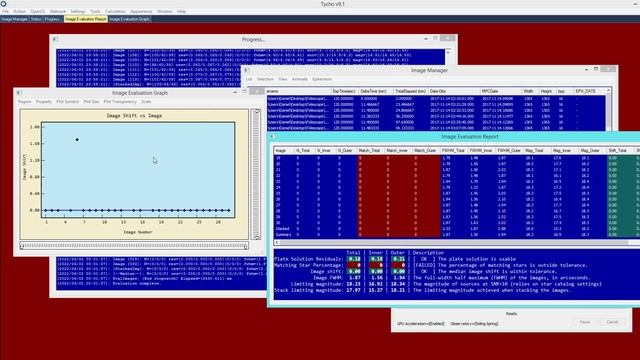The width and height of the screenshot is (640, 360).
Task: Select the Summary row in Evaluation Report
Action: click(457, 235)
